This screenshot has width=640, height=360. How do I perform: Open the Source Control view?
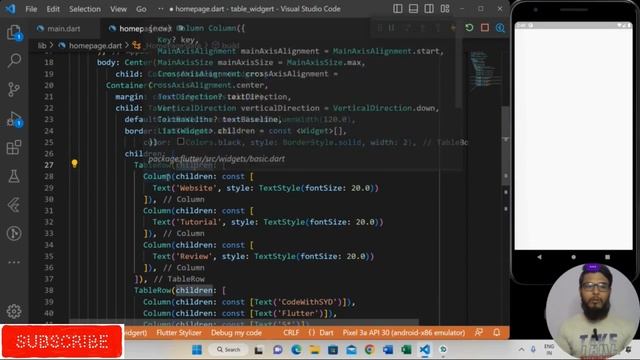(x=14, y=89)
